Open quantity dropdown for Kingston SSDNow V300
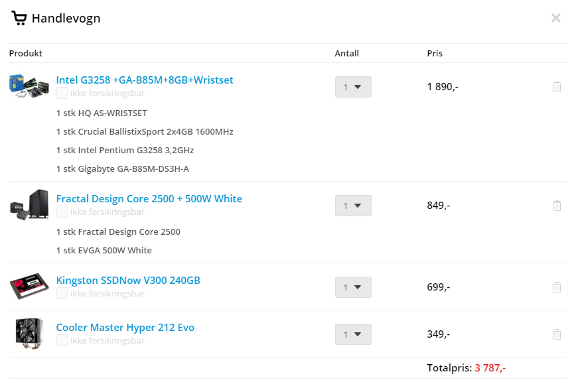576x392 pixels. point(353,287)
